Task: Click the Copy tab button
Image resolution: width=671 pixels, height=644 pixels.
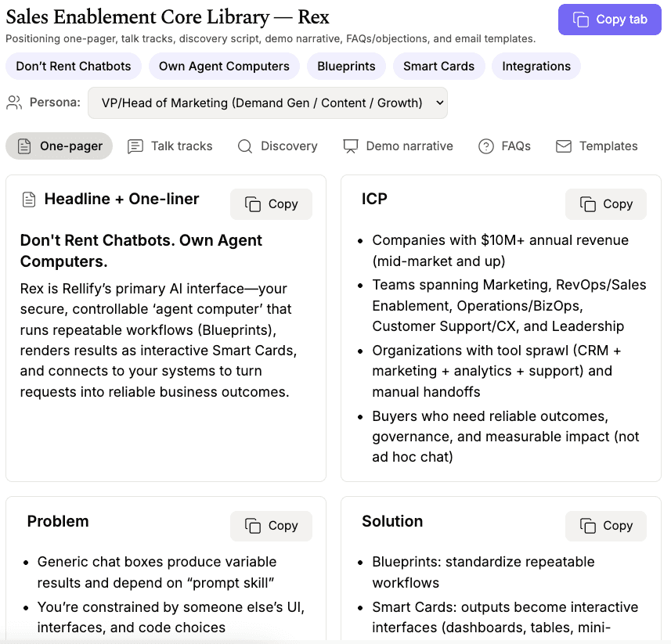Action: tap(609, 20)
